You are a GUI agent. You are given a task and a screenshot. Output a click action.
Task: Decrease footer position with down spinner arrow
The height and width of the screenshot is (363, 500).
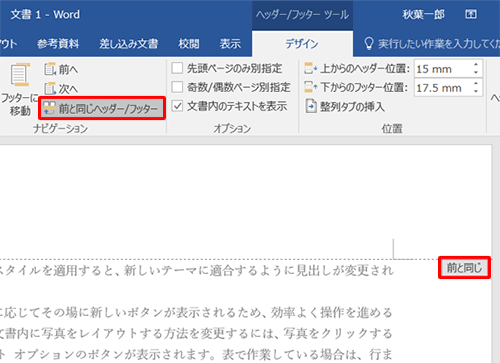476,92
